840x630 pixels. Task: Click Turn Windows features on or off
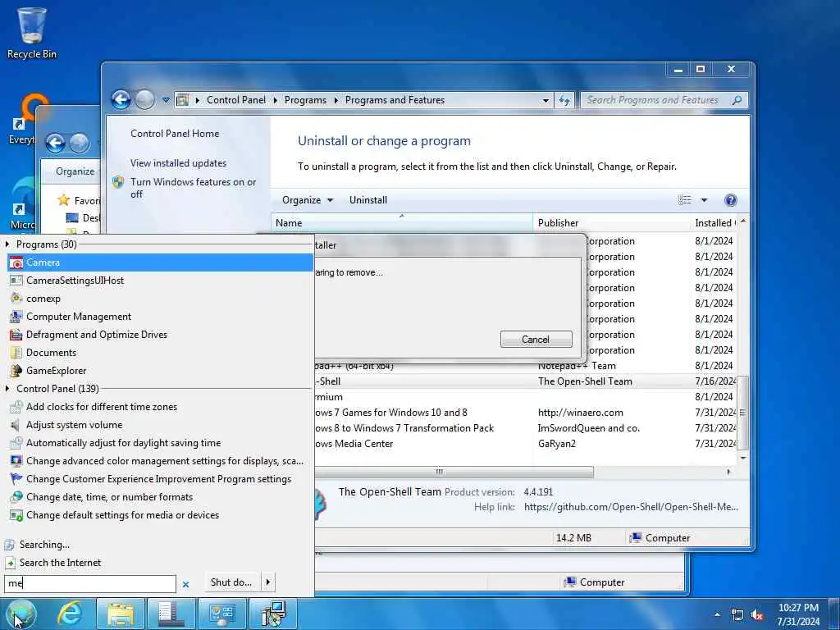pyautogui.click(x=194, y=188)
